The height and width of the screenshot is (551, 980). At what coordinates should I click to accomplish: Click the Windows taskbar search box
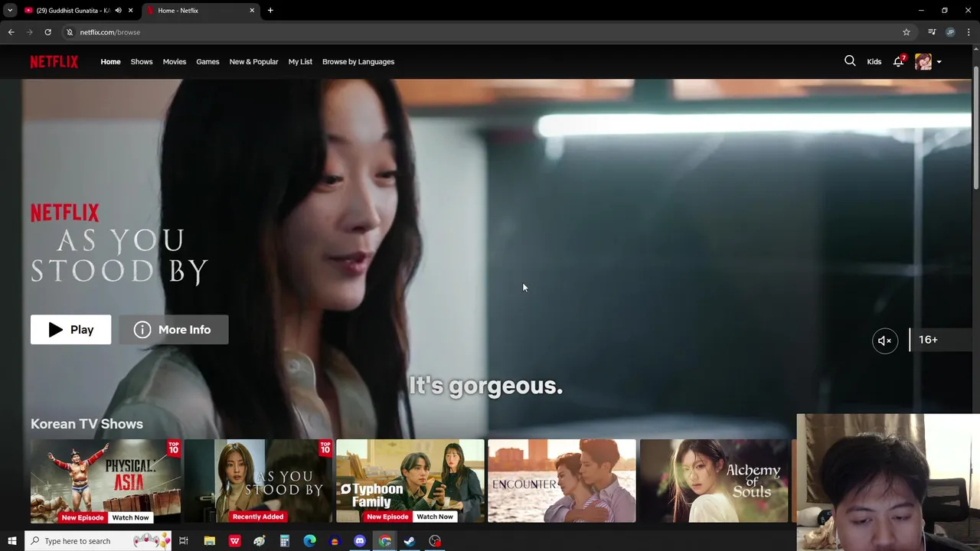(x=100, y=541)
